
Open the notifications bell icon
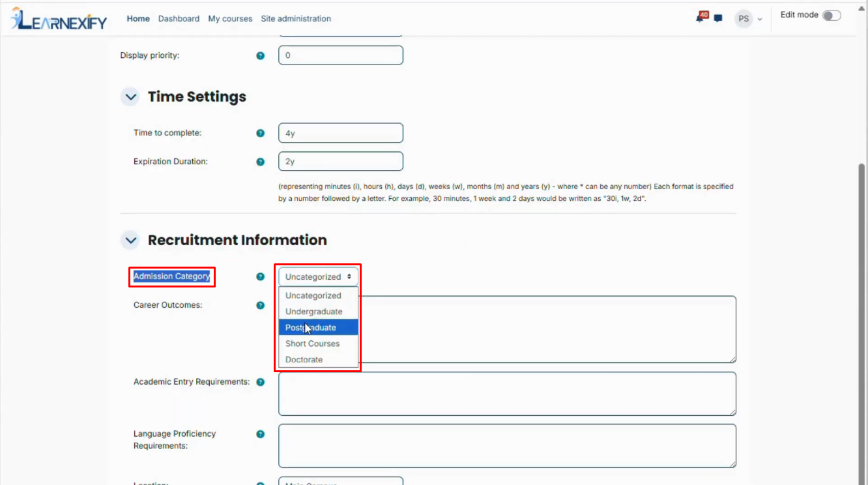(701, 18)
